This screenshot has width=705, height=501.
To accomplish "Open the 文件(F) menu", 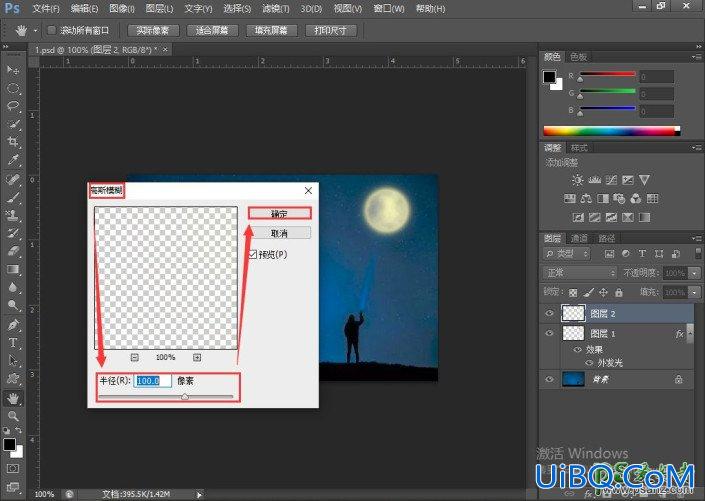I will pos(46,9).
